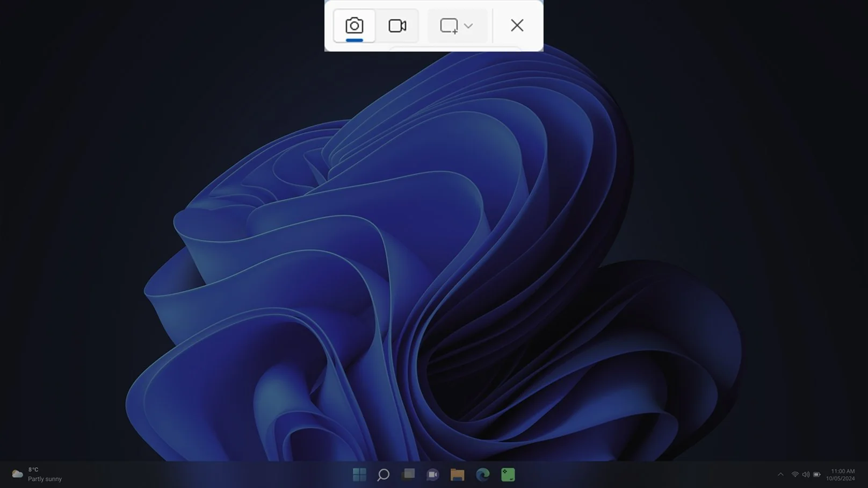The width and height of the screenshot is (868, 488).
Task: Click the rectangle snip shape icon
Action: pyautogui.click(x=449, y=26)
